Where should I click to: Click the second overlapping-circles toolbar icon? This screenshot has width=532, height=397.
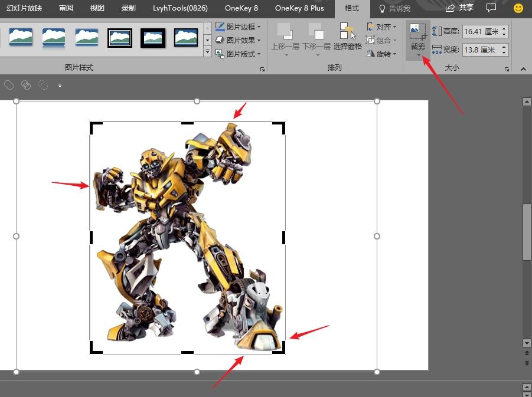pos(26,85)
